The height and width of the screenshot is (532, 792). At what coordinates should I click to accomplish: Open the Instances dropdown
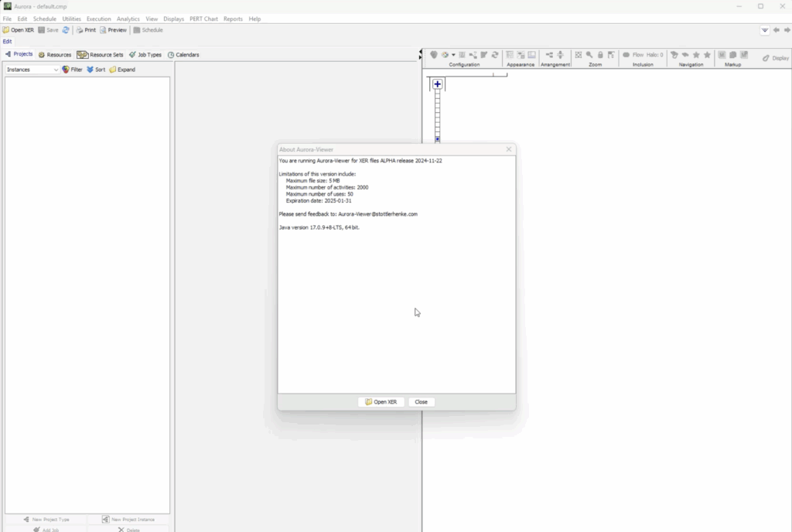(x=32, y=70)
